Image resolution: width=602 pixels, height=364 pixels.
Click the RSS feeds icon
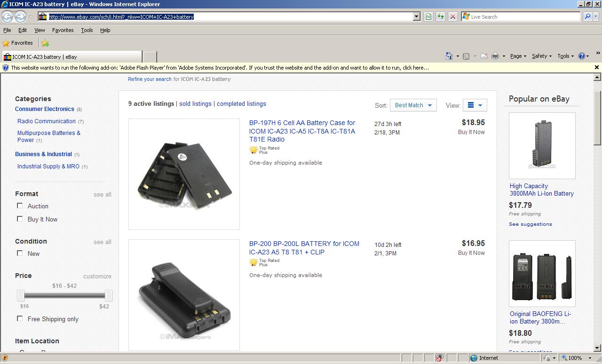466,56
